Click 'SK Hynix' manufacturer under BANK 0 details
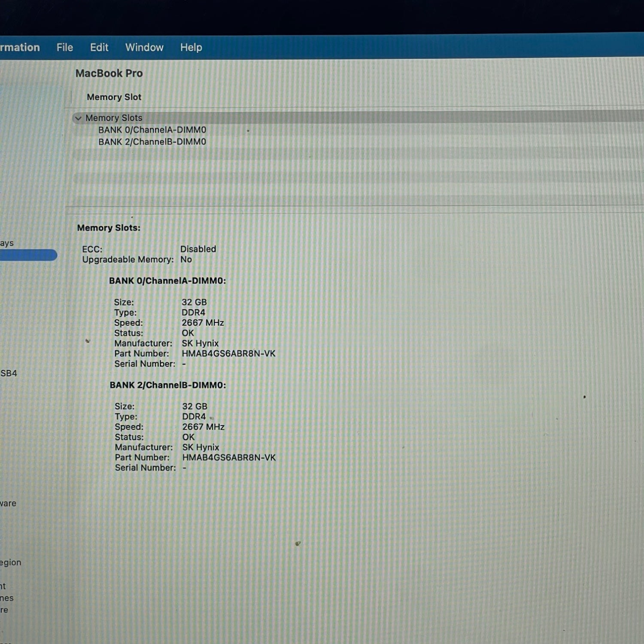 [200, 343]
